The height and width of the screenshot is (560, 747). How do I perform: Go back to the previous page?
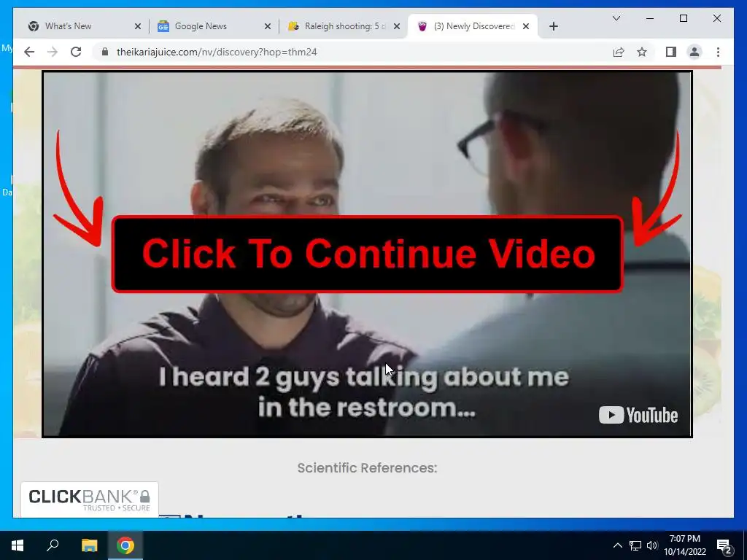click(29, 52)
